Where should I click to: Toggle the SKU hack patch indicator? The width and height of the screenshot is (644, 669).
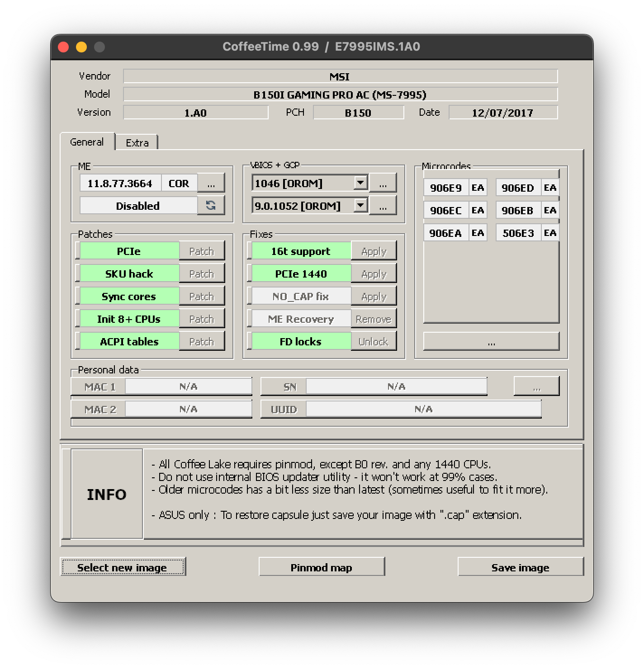(x=129, y=273)
